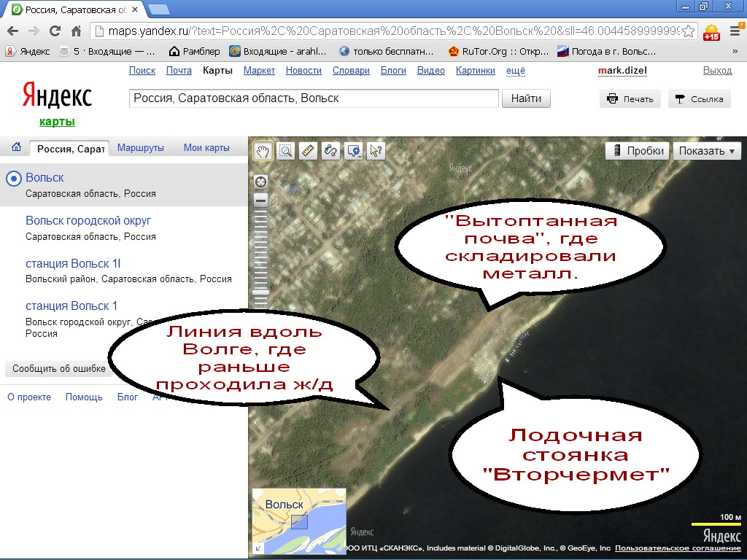Open the route drawing map tool
The image size is (747, 560).
[x=330, y=152]
